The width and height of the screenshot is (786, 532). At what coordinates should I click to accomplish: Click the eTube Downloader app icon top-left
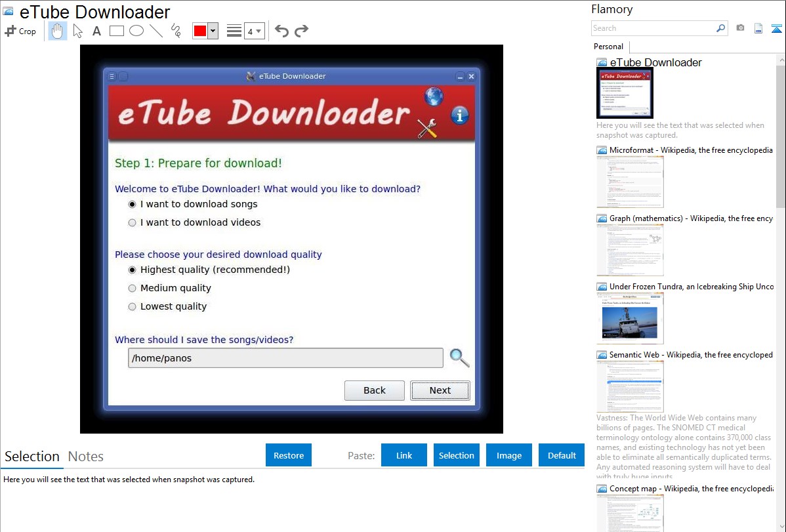click(x=8, y=11)
